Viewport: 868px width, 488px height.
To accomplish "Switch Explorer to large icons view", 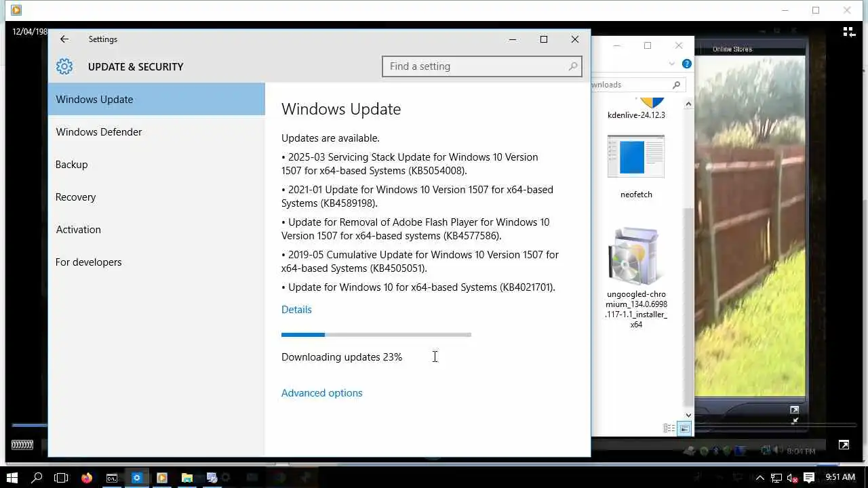I will [x=684, y=428].
